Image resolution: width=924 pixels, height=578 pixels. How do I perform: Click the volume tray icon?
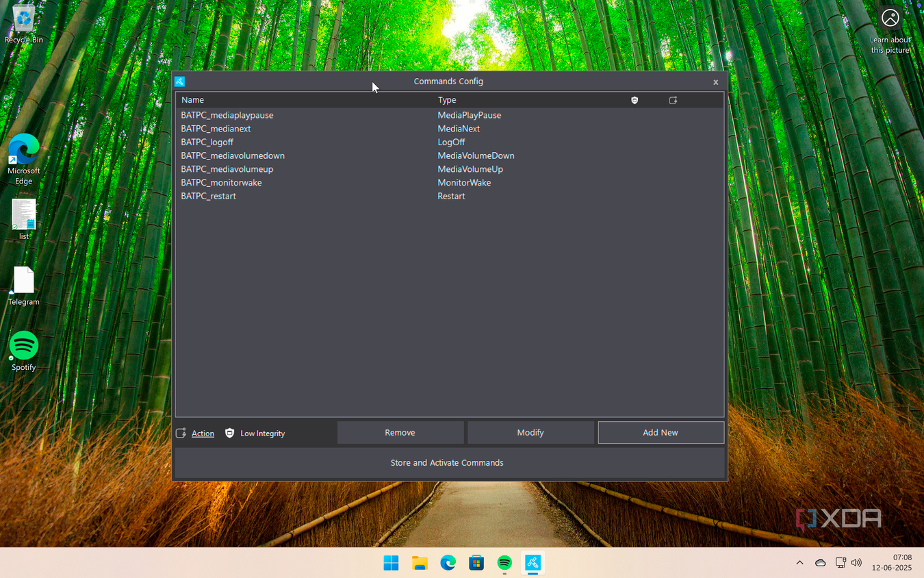coord(856,563)
